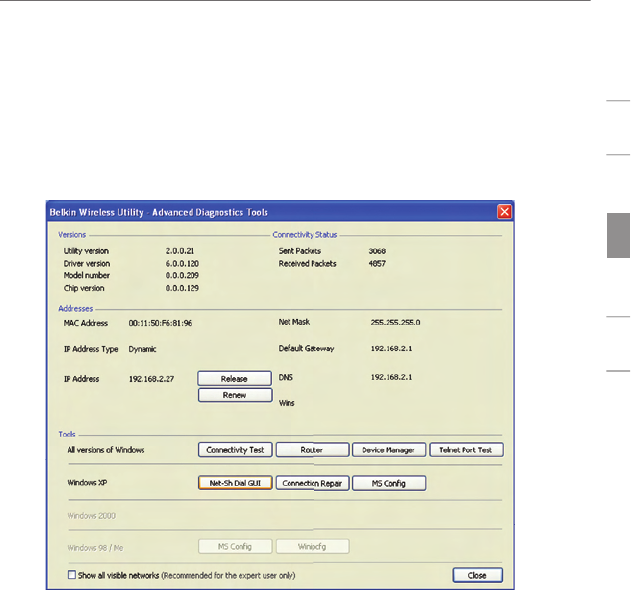Screen dimensions: 631x590
Task: Click the window title bar text
Action: click(159, 212)
